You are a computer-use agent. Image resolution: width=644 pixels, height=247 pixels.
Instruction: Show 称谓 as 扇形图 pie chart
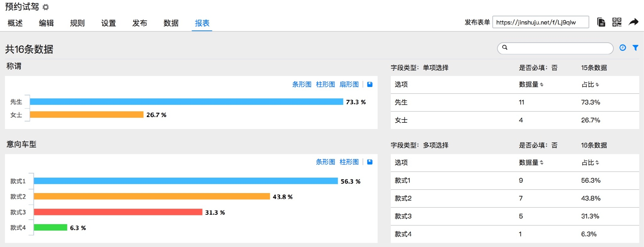349,84
